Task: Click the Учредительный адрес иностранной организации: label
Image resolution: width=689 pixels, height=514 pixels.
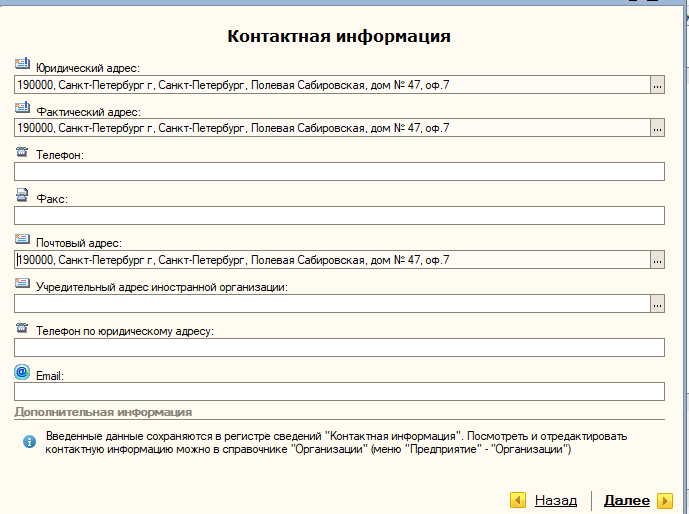Action: click(x=162, y=287)
